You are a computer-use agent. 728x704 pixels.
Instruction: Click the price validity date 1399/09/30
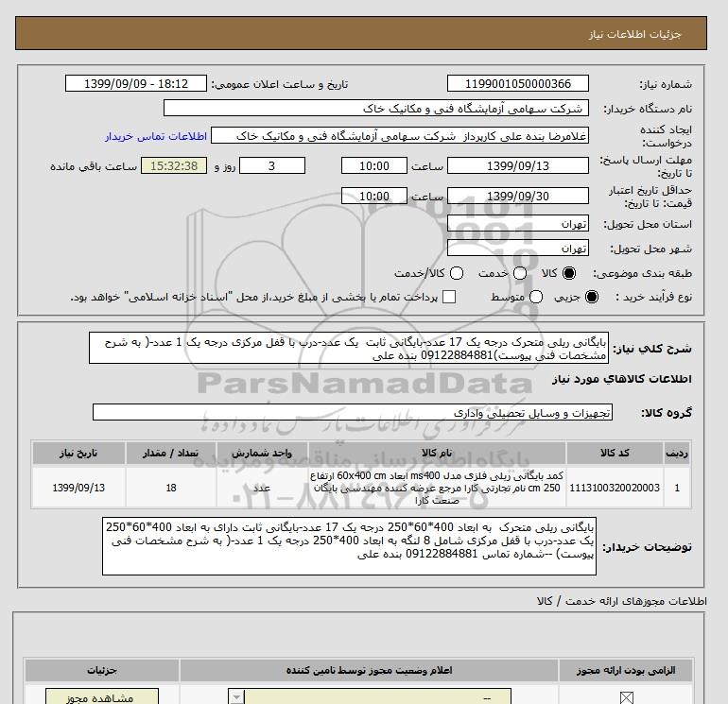coord(518,196)
